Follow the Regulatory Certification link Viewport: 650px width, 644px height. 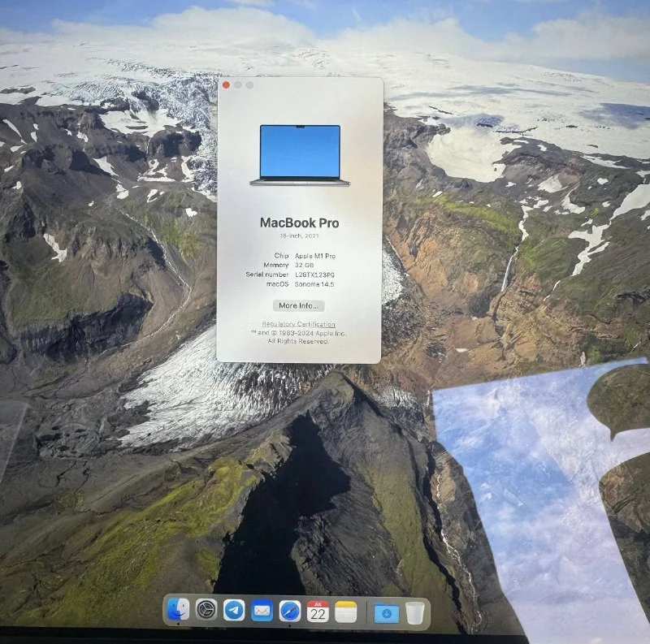click(299, 324)
